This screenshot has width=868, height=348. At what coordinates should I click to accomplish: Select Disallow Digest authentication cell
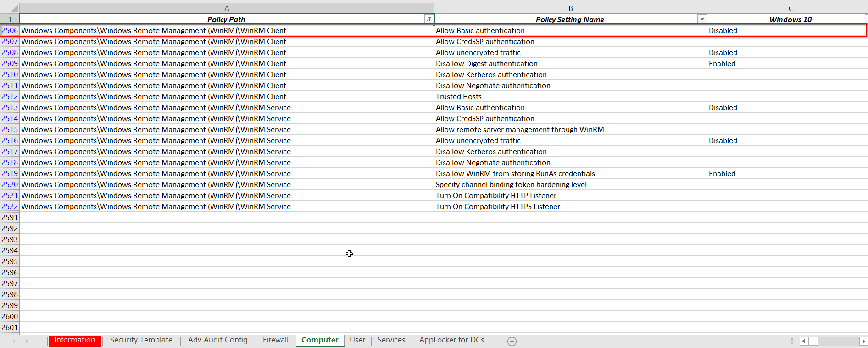point(571,63)
